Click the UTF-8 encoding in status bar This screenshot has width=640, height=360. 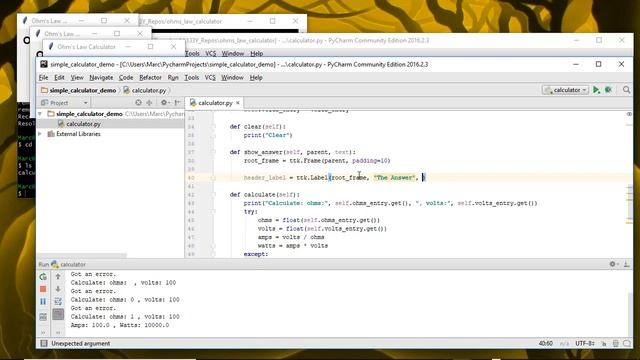pos(584,344)
